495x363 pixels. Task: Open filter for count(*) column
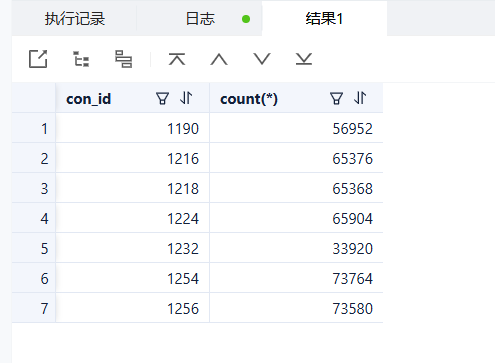[336, 99]
